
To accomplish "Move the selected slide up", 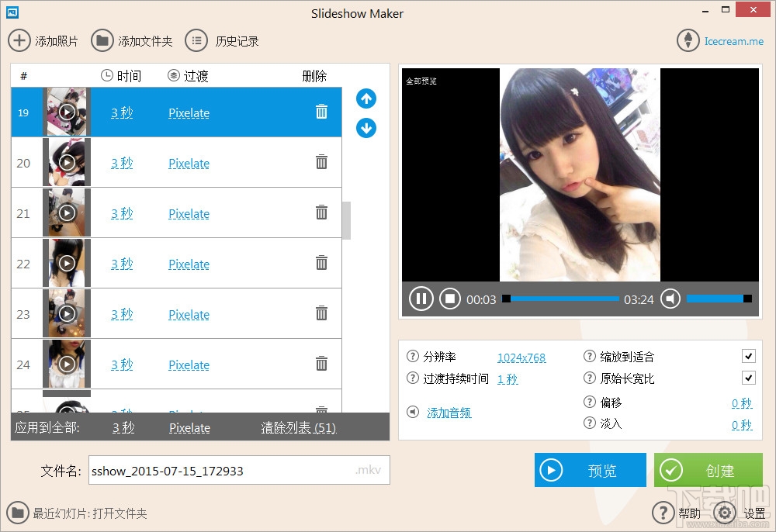I will point(366,98).
